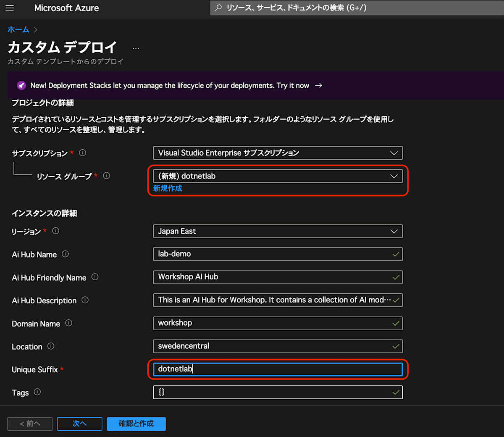The height and width of the screenshot is (437, 504).
Task: Click the Domain Name field with workshop
Action: (278, 324)
